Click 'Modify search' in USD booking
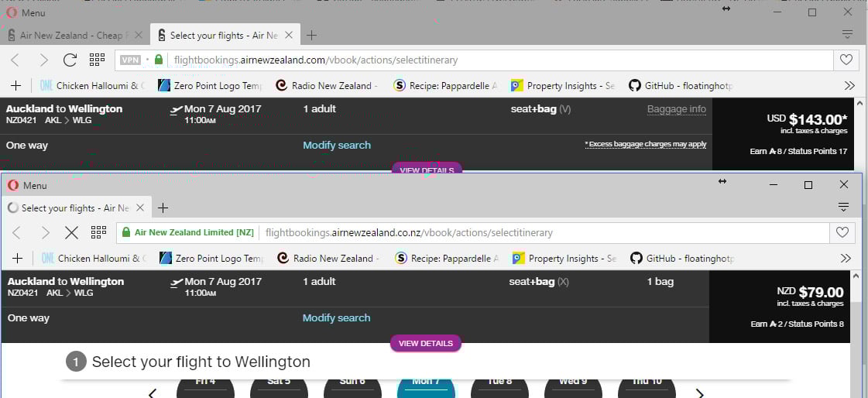Viewport: 868px width, 398px height. [x=337, y=145]
